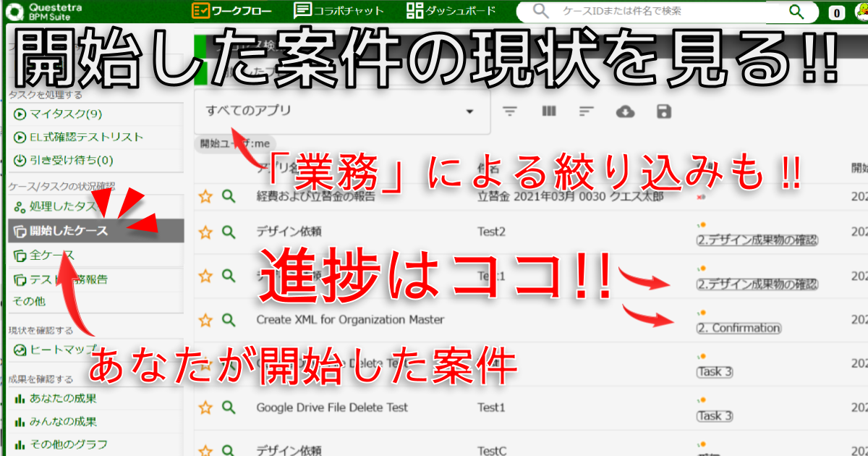This screenshot has height=456, width=868.
Task: Click the column display settings icon
Action: [x=549, y=111]
